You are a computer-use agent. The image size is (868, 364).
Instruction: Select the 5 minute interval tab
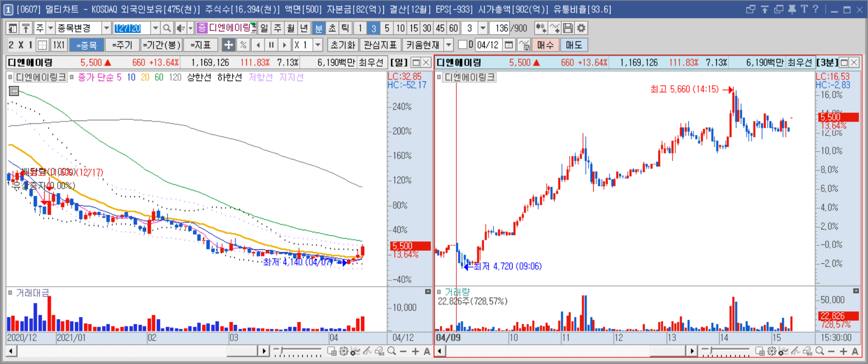coord(387,28)
